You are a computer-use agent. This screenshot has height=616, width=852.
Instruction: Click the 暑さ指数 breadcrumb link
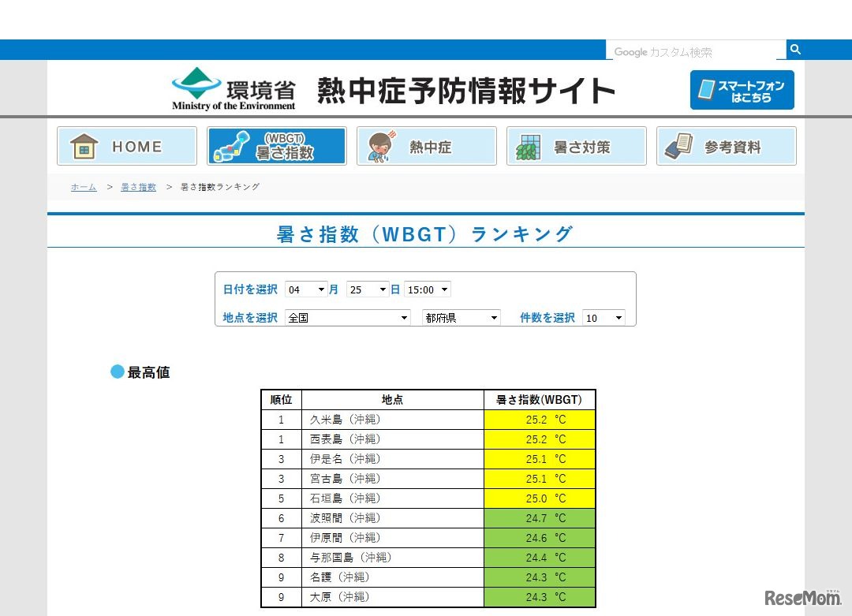click(139, 187)
